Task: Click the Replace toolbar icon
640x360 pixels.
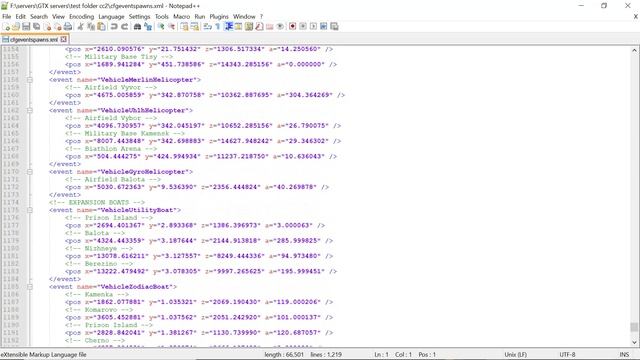Action: [x=148, y=27]
